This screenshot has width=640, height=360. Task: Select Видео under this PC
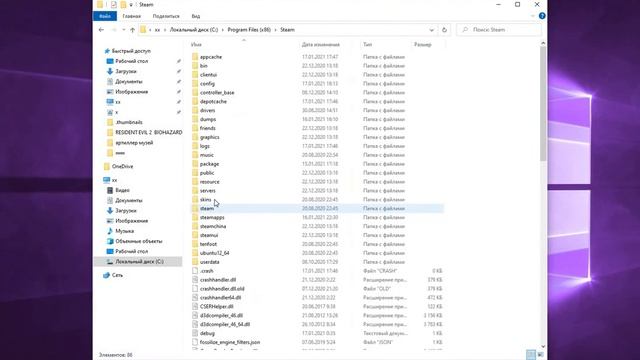click(x=122, y=190)
